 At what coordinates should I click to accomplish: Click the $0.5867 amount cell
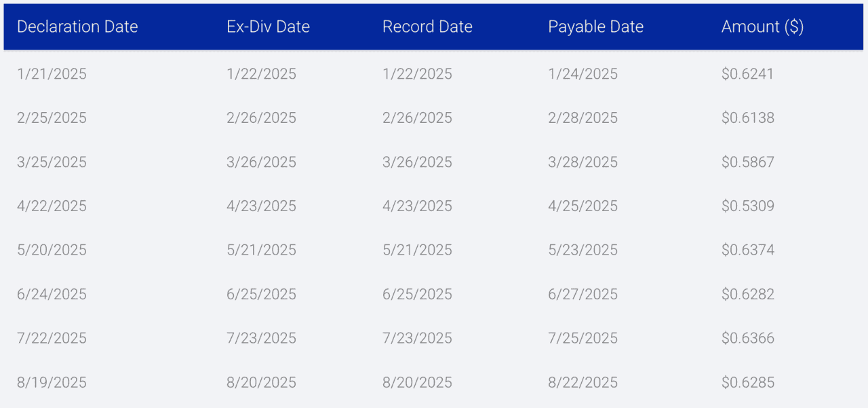(x=747, y=162)
